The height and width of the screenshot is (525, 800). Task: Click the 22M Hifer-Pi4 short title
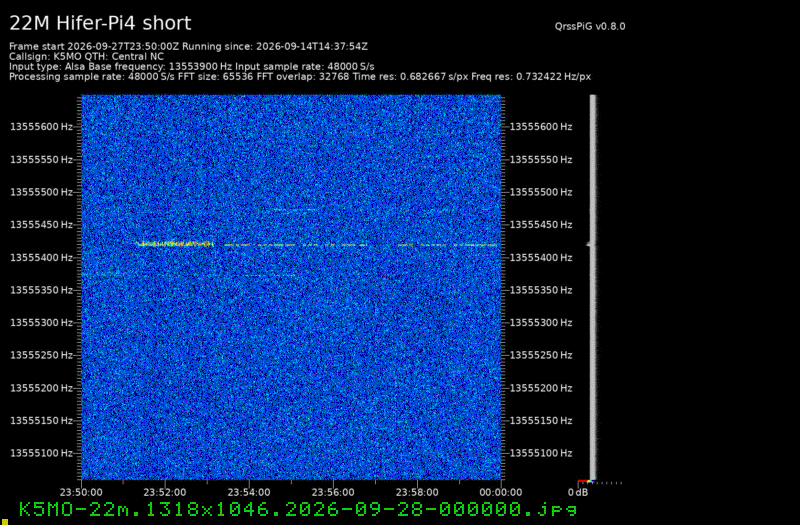pyautogui.click(x=100, y=23)
